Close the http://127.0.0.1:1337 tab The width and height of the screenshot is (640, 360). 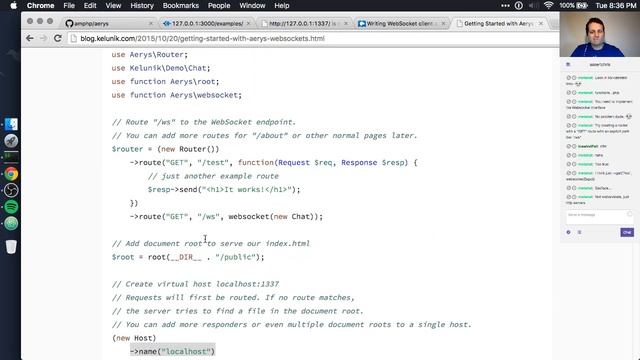346,24
